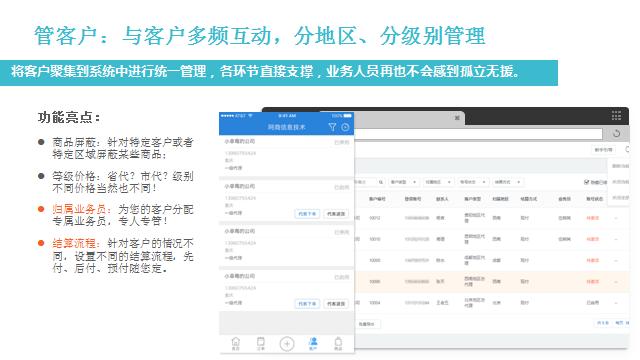
Task: Click the 登录账号 column header
Action: click(x=413, y=199)
